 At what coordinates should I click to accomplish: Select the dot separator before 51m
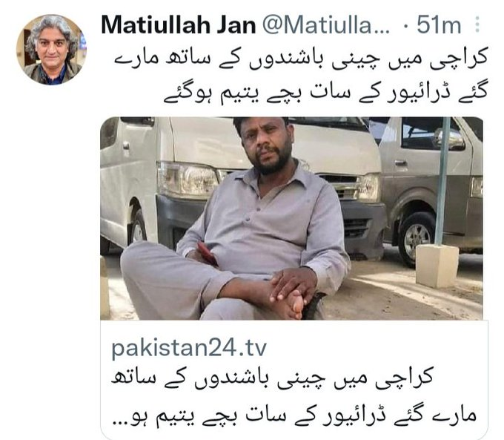pos(407,26)
